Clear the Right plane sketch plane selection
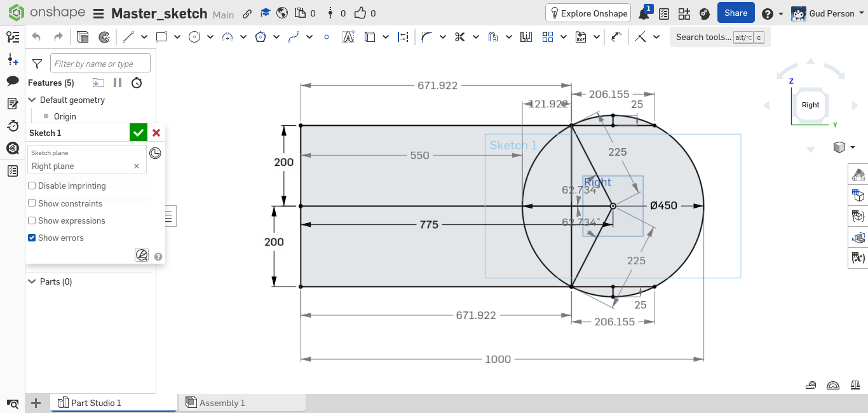 point(136,166)
